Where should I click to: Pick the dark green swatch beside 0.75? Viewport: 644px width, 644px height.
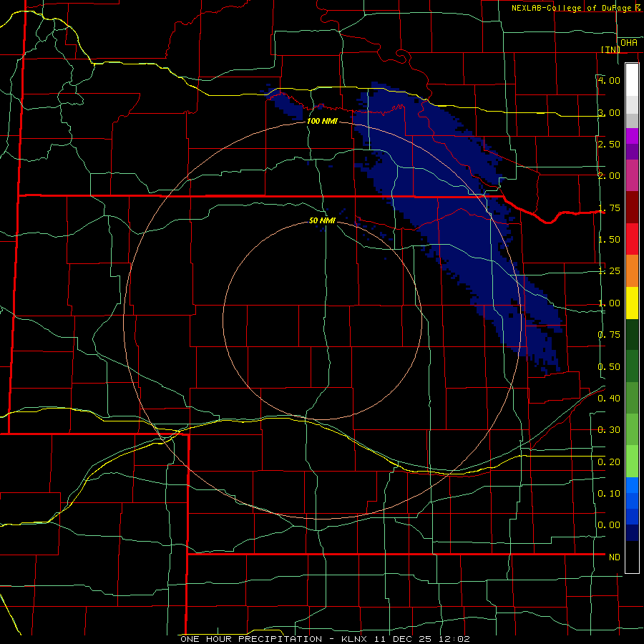(x=632, y=334)
